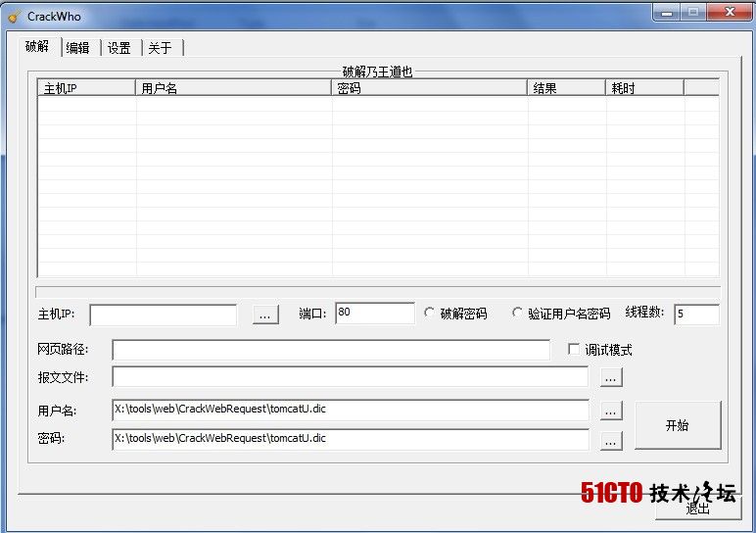Viewport: 756px width, 533px height.
Task: Click the CrackWho title bar app icon
Action: point(14,17)
